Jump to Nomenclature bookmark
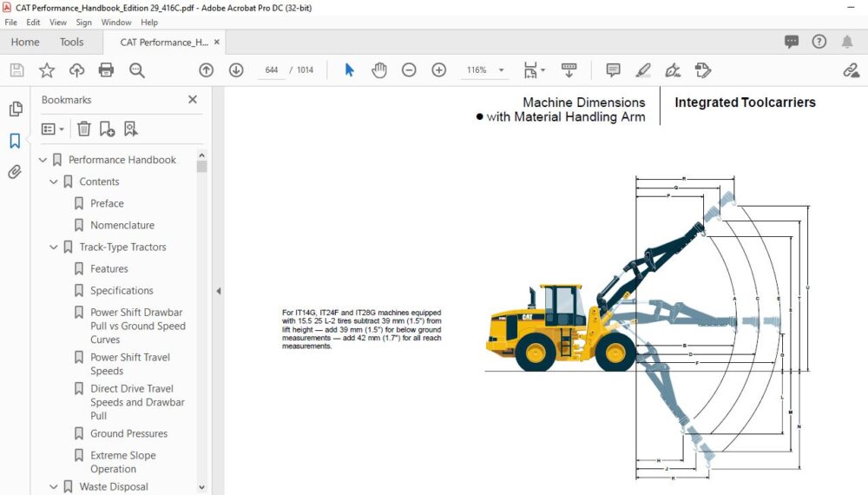Screen dimensions: 868x495 [x=122, y=225]
